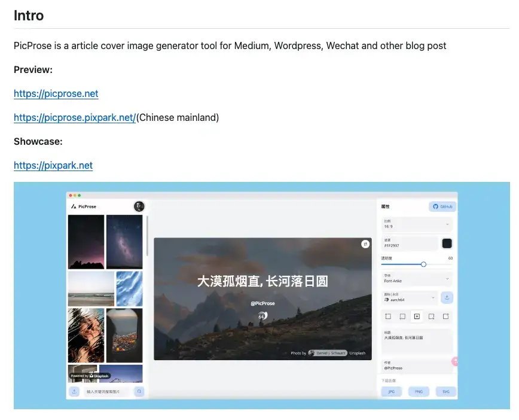Click the aarch64 logo on cover preview
This screenshot has height=420, width=519.
263,315
